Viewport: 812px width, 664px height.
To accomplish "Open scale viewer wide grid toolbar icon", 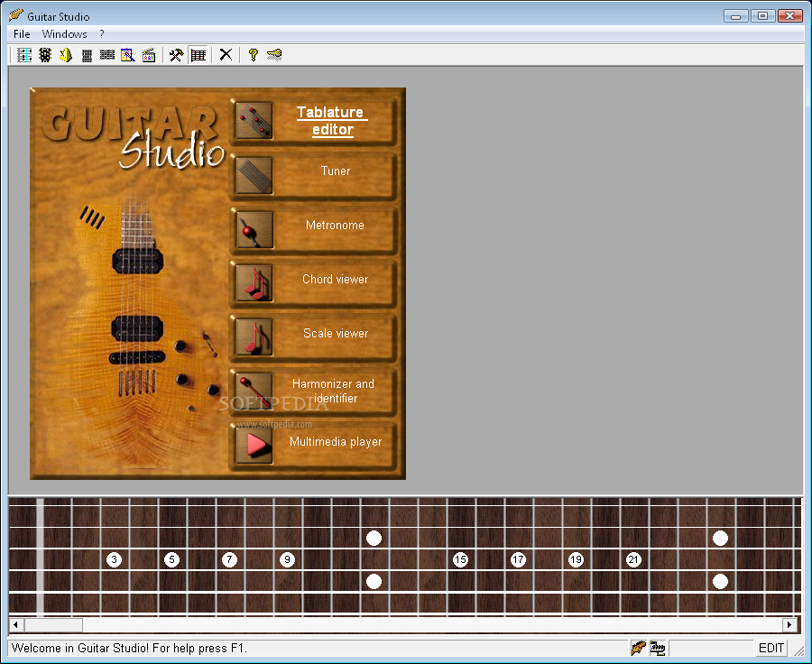I will coord(107,55).
